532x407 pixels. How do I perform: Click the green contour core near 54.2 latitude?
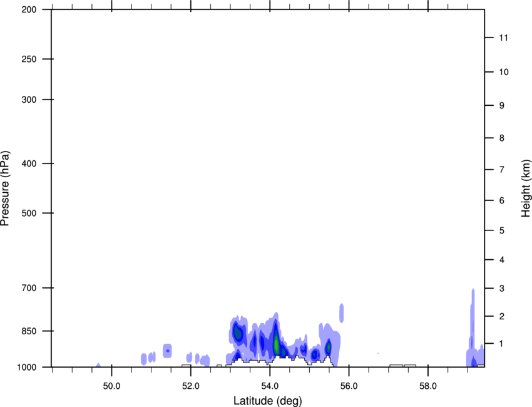277,344
